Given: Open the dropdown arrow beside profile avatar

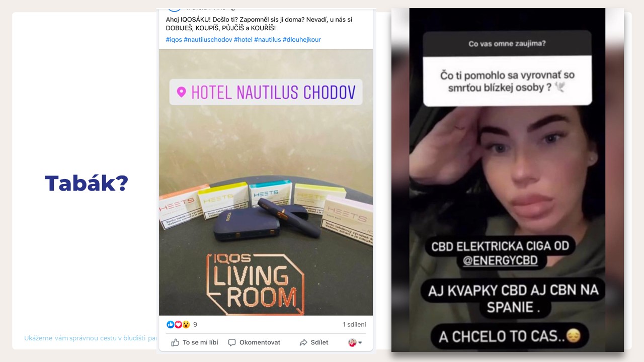Looking at the screenshot, I should (x=360, y=343).
